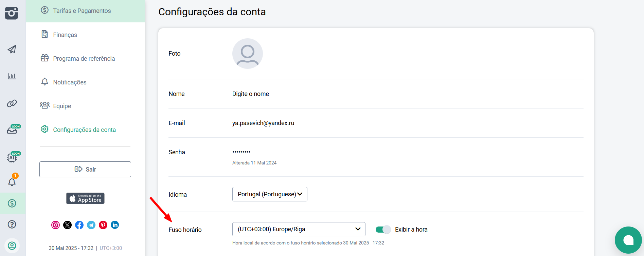The height and width of the screenshot is (256, 644).
Task: Click the profile photo avatar placeholder
Action: click(x=248, y=54)
